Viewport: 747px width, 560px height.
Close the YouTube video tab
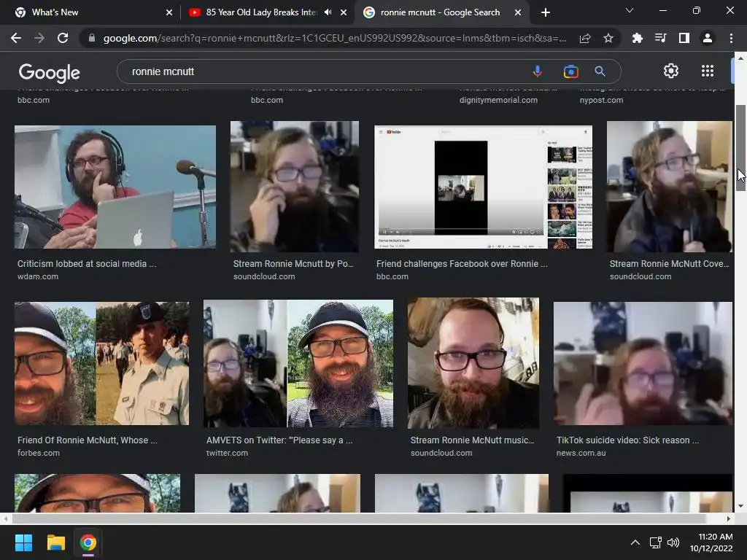344,12
